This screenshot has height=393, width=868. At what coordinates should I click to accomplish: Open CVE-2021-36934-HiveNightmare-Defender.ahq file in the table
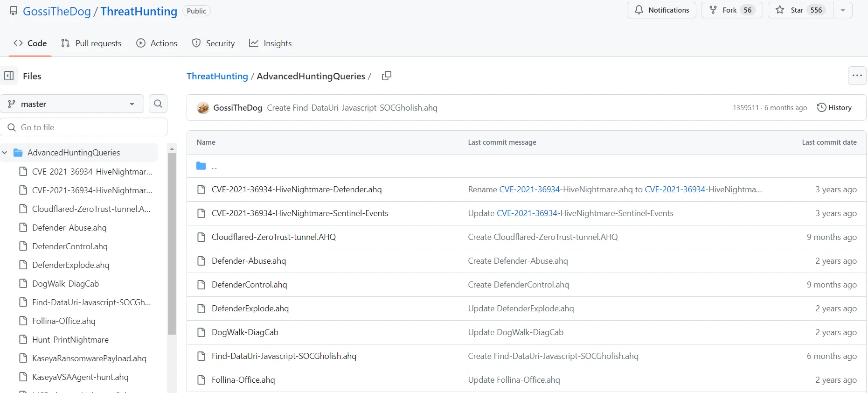297,189
